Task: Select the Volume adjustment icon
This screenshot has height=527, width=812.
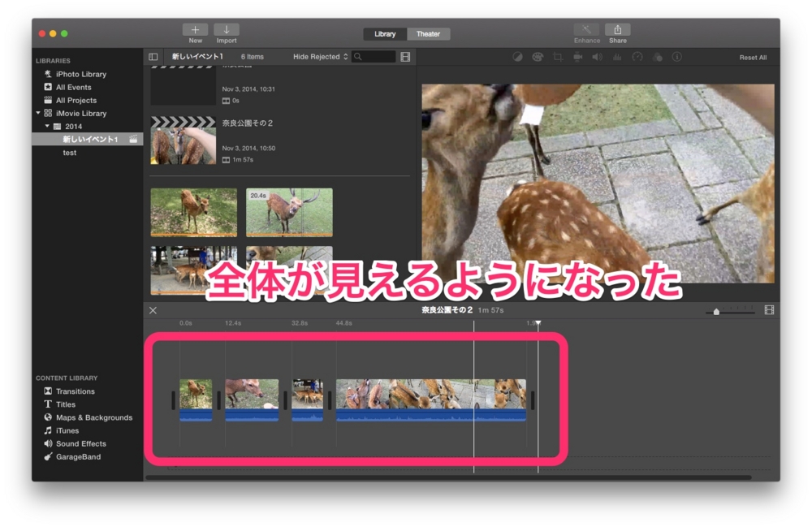Action: pos(598,57)
